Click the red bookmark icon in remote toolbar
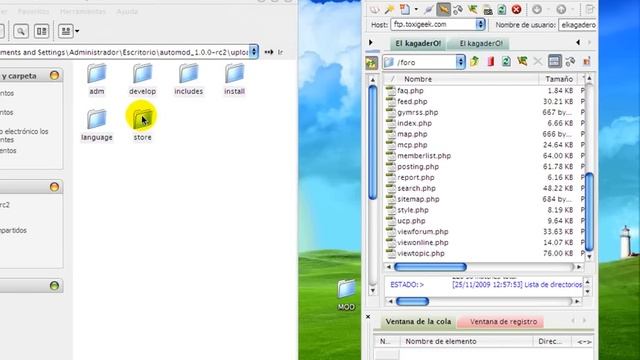The image size is (640, 360). point(491,62)
